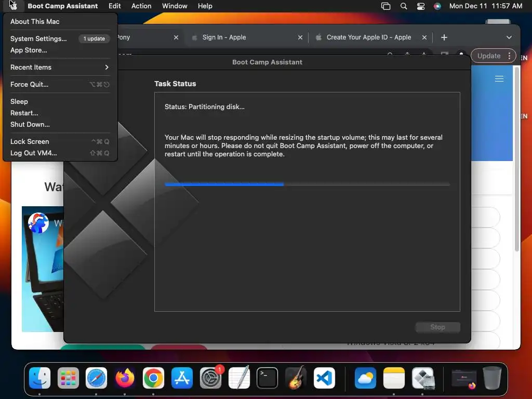The image size is (532, 399).
Task: Click the Chrome page vertical scrollbar
Action: [517, 159]
